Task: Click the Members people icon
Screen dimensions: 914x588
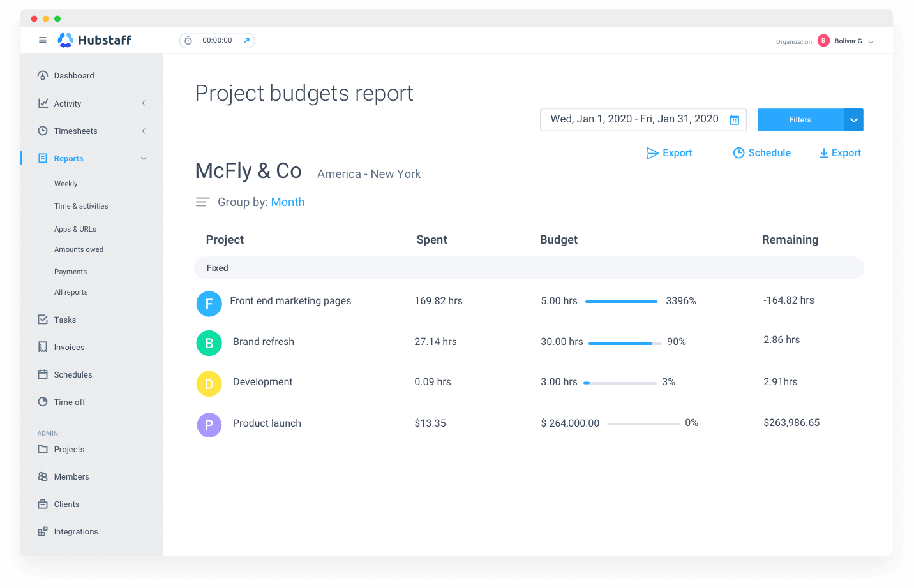Action: click(43, 476)
